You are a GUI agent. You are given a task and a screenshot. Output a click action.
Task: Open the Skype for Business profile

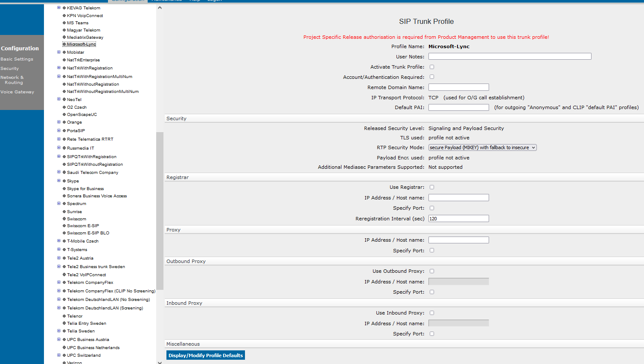pos(85,189)
